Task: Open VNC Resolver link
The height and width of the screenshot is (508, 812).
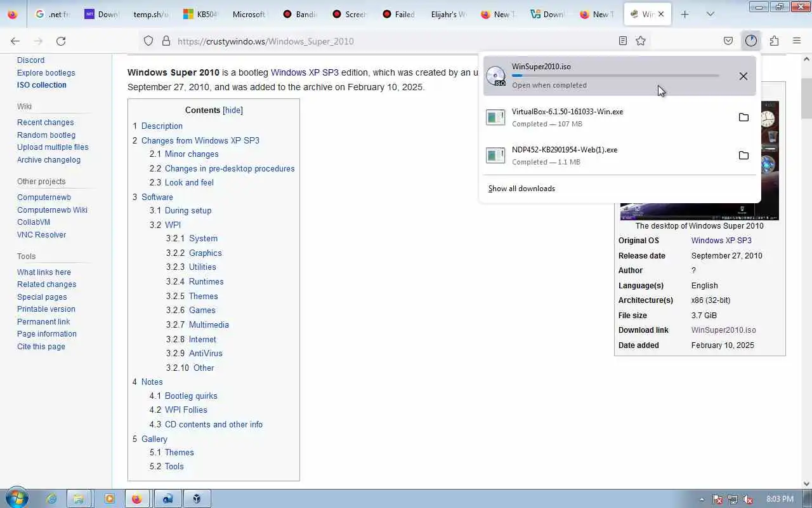Action: [41, 234]
